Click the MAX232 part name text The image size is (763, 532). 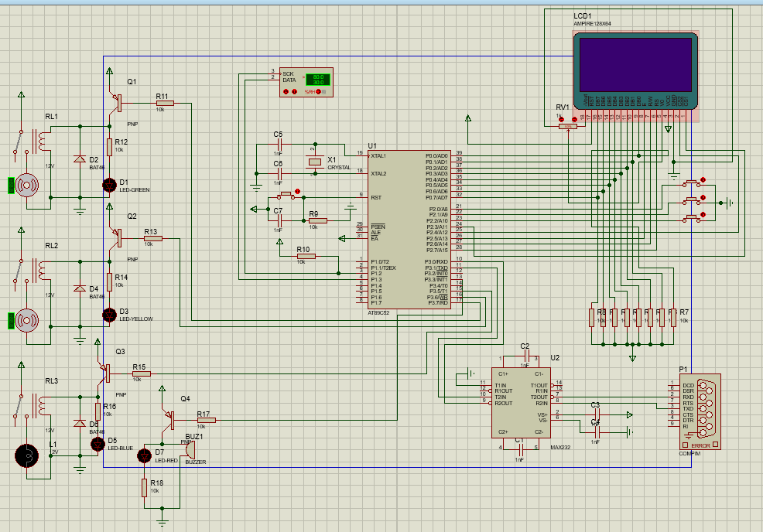(560, 447)
